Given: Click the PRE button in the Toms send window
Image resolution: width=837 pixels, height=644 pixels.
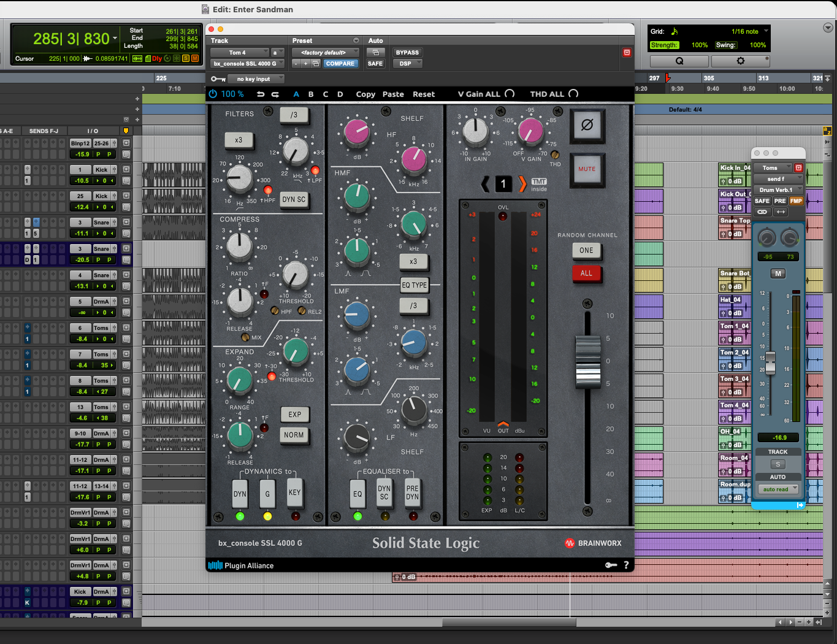Looking at the screenshot, I should tap(779, 201).
